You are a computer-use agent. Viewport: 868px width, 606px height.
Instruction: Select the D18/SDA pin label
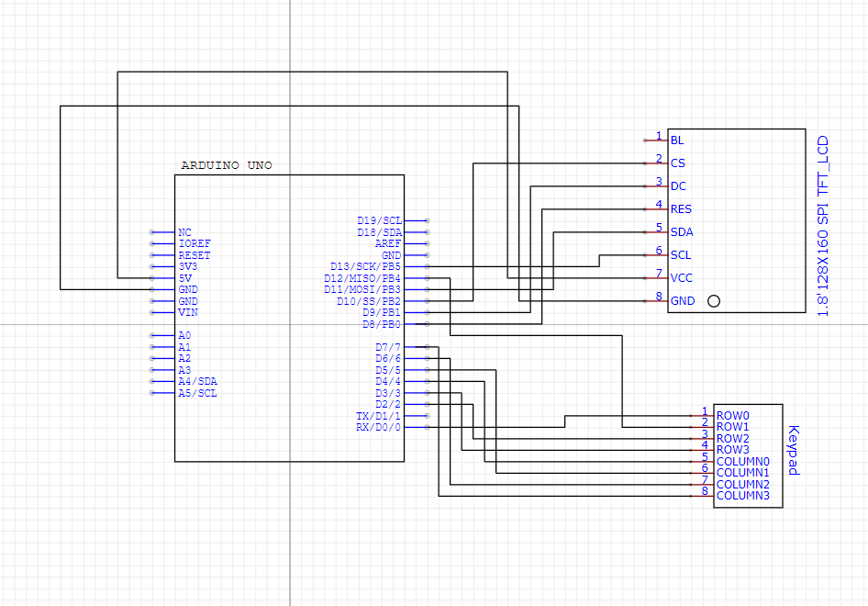click(379, 232)
